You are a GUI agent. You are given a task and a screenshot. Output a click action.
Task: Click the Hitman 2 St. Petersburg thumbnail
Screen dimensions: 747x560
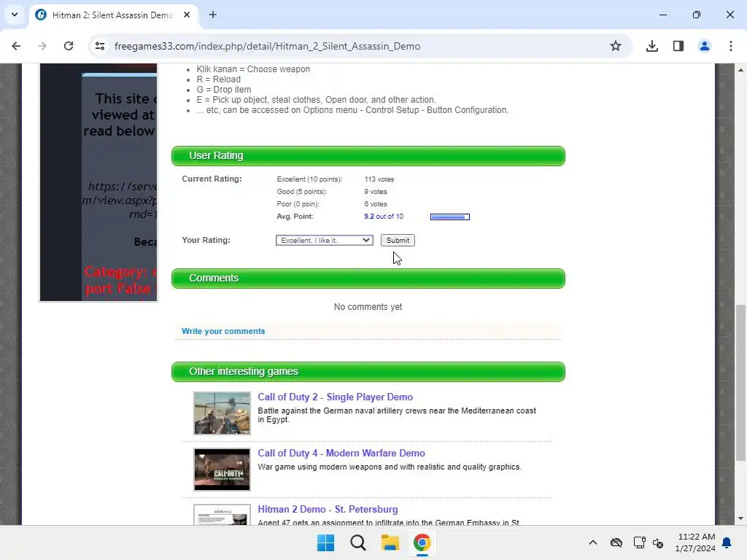pyautogui.click(x=222, y=515)
